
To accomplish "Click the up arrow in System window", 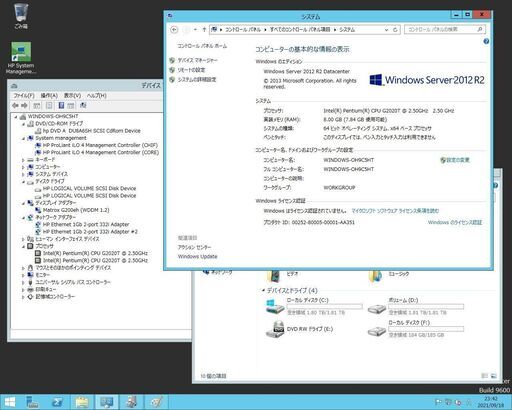I will click(x=204, y=30).
